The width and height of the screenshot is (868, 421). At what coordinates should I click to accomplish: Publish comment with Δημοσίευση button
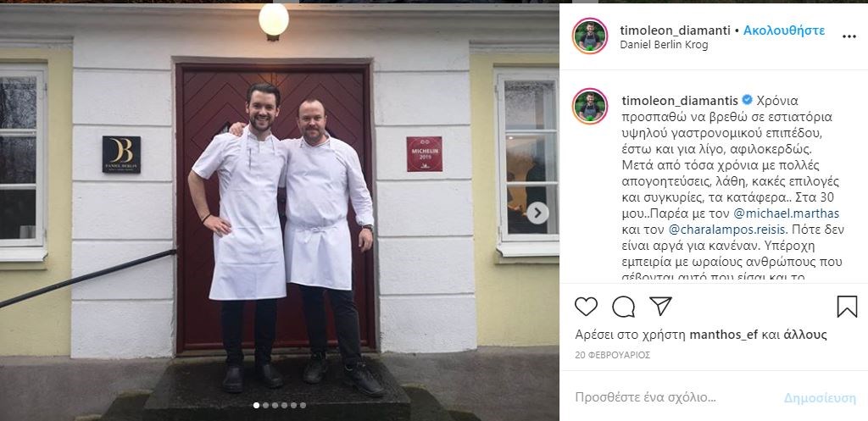(x=820, y=398)
